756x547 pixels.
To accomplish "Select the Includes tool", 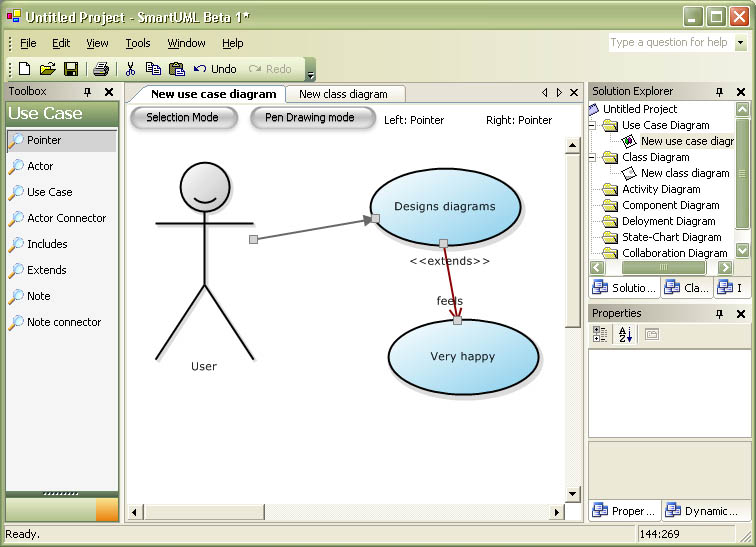I will tap(62, 244).
